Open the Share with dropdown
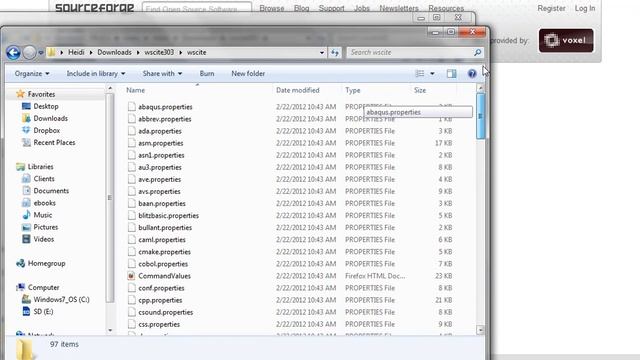 (x=162, y=73)
